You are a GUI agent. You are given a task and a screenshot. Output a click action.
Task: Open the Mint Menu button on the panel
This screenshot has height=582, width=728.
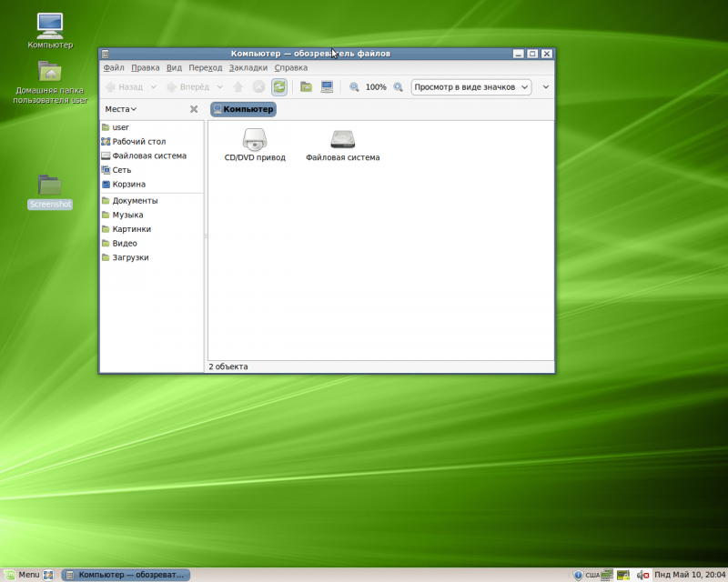pos(24,575)
